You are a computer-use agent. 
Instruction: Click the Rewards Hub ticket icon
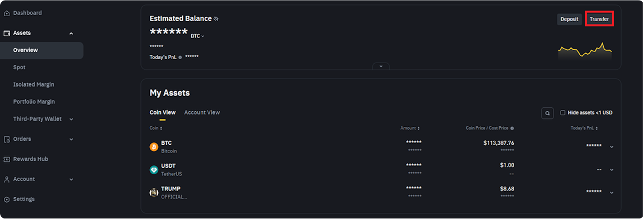click(7, 159)
